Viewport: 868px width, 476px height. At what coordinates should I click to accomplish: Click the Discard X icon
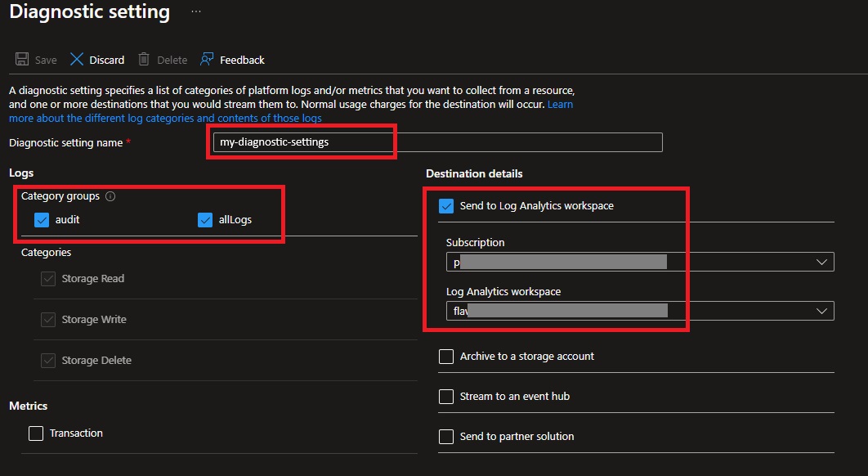[x=76, y=59]
